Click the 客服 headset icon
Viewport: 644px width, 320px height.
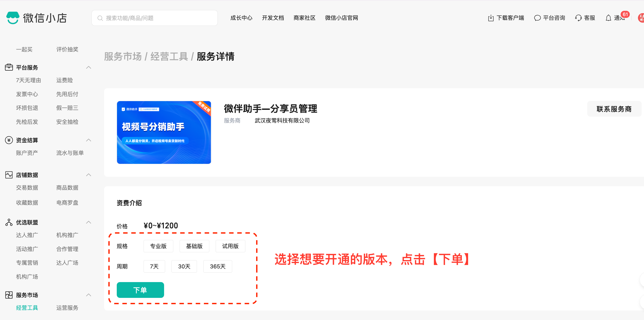578,18
